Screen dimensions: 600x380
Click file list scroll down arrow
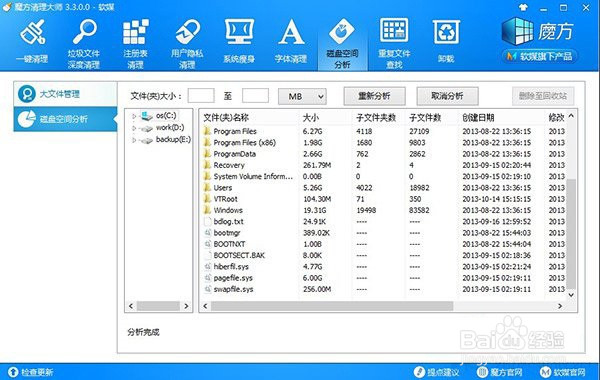(x=571, y=295)
